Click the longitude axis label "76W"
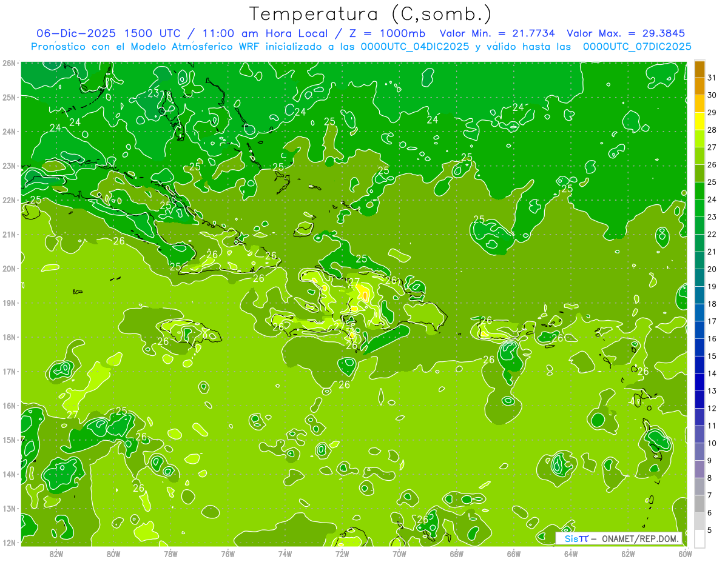 tap(228, 554)
